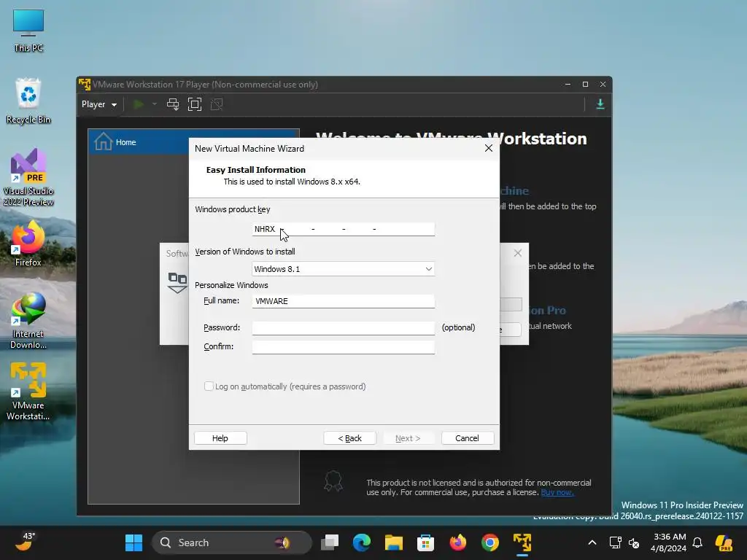Click the Help button in wizard
This screenshot has width=747, height=560.
click(220, 438)
